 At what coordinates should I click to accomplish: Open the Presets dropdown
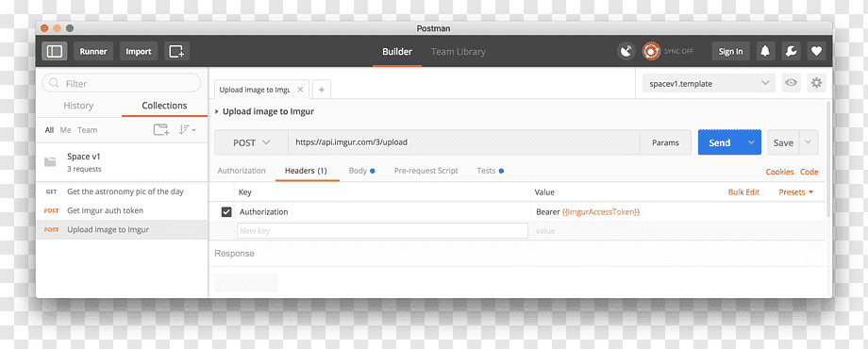pos(796,192)
